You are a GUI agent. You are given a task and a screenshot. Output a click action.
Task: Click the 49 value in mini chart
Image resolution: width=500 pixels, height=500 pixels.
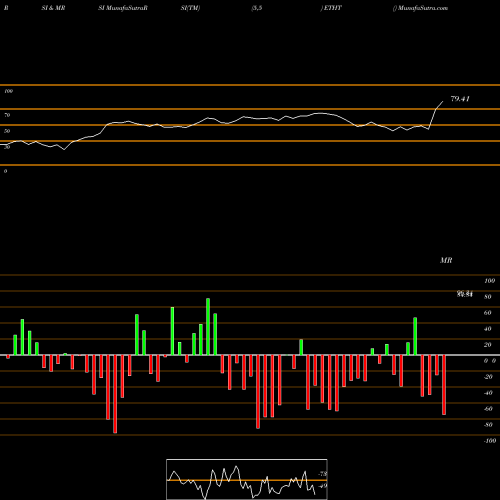(x=323, y=486)
